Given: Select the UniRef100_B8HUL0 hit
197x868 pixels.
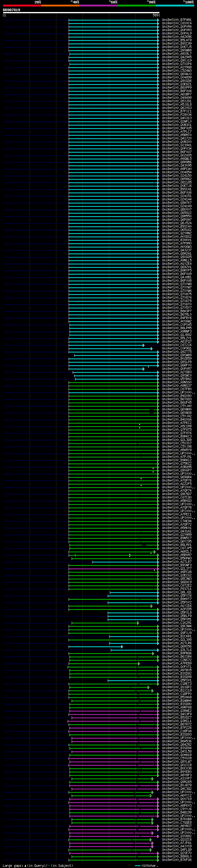Looking at the screenshot, I should click(176, 857).
